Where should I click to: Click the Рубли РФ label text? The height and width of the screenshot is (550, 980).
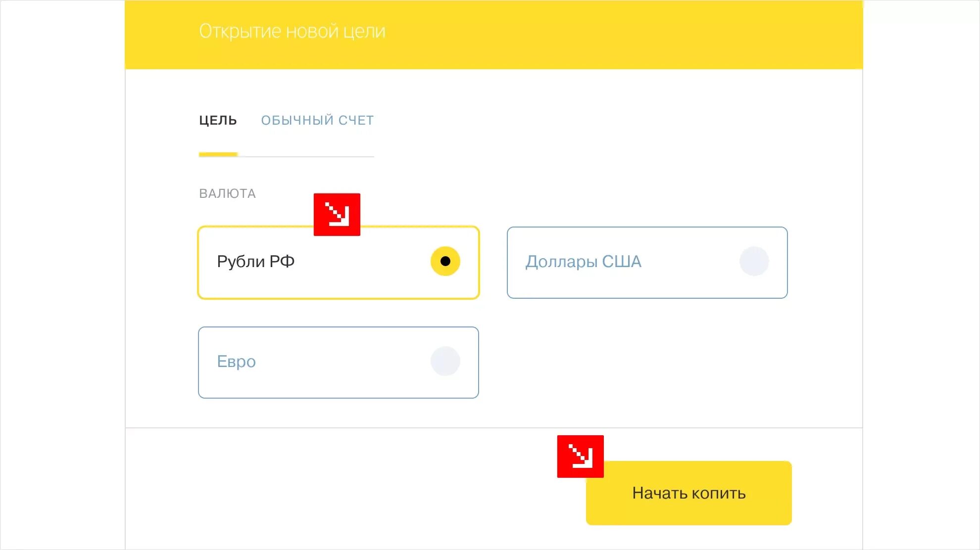256,261
